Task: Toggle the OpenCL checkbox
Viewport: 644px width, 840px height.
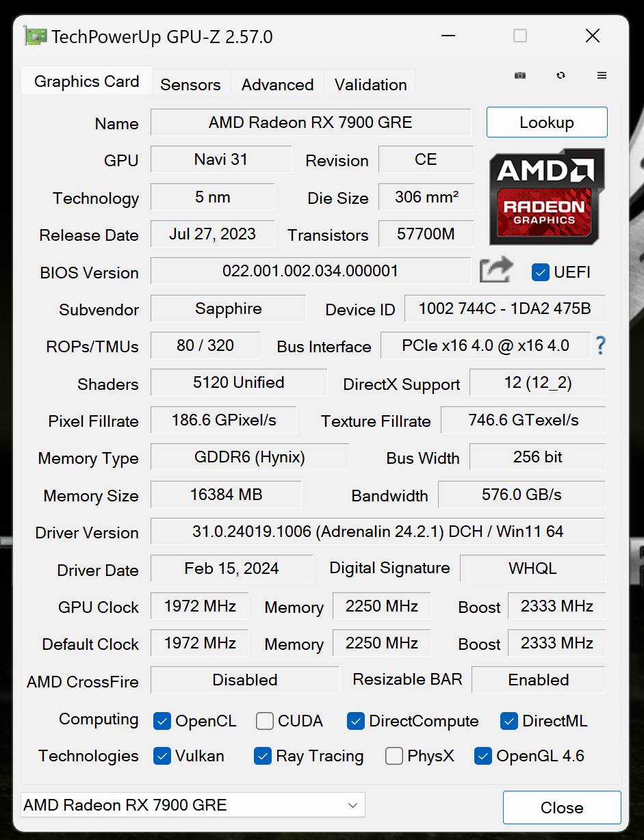Action: [x=162, y=720]
